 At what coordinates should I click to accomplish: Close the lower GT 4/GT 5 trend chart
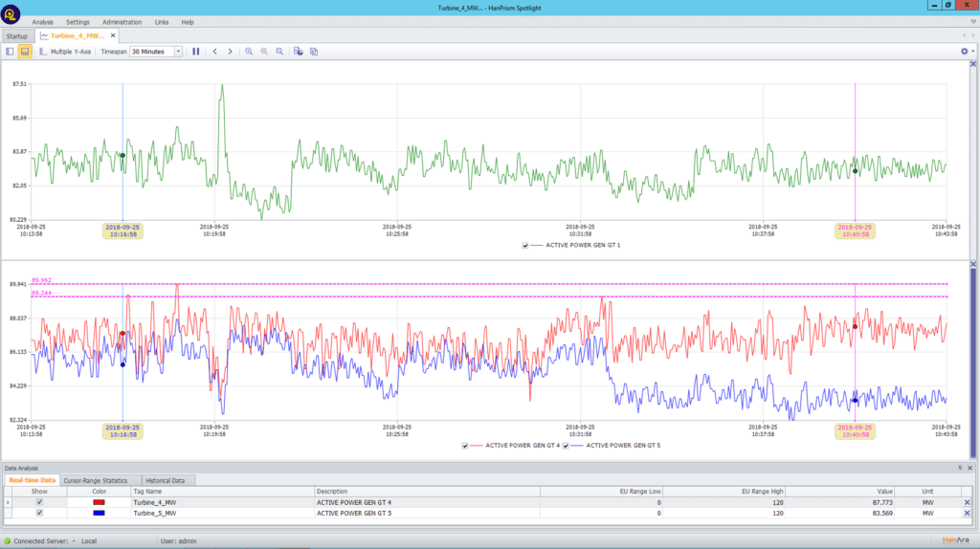click(973, 264)
